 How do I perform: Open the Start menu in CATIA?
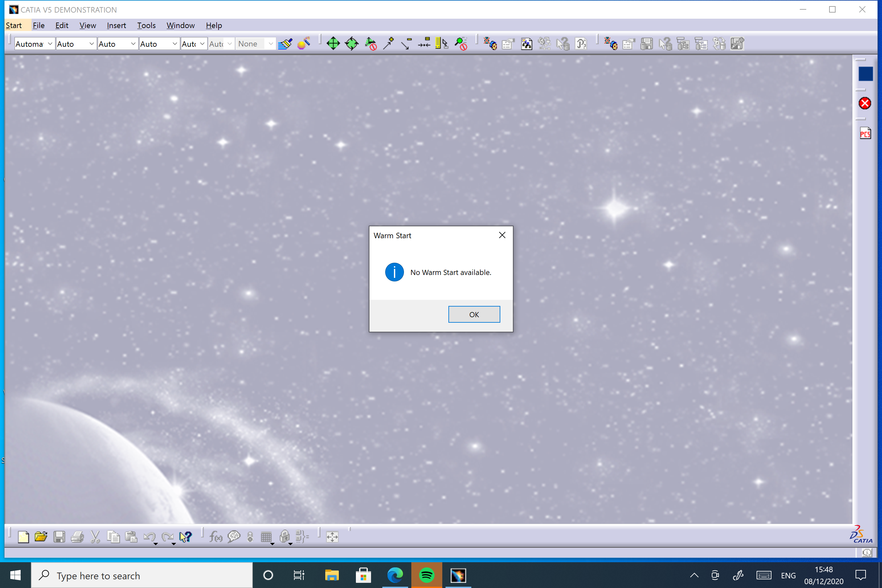14,25
